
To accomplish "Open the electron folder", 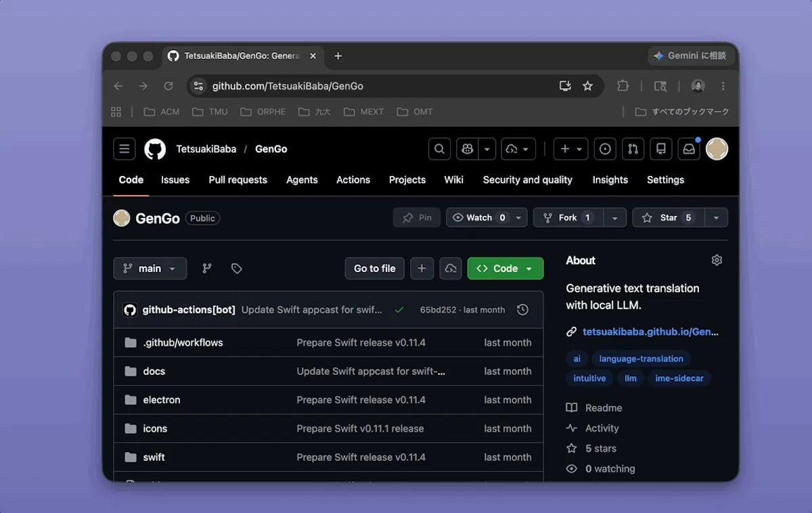I will coord(162,400).
